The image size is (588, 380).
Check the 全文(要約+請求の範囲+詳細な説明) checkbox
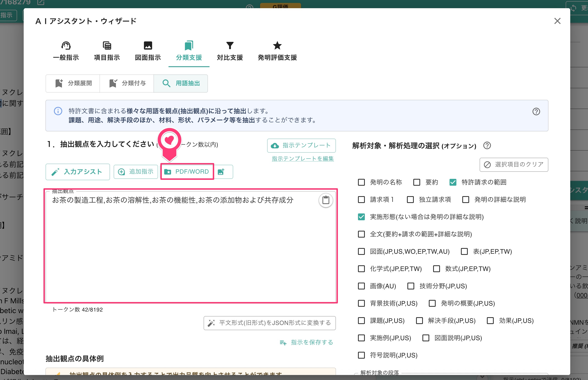pyautogui.click(x=361, y=234)
